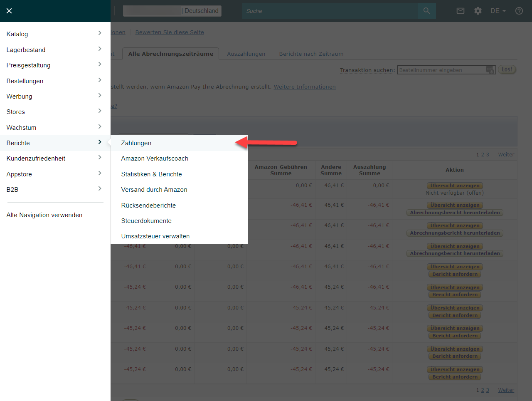Screen dimensions: 532x401
Task: Expand the Stores menu chevron
Action: click(x=100, y=111)
